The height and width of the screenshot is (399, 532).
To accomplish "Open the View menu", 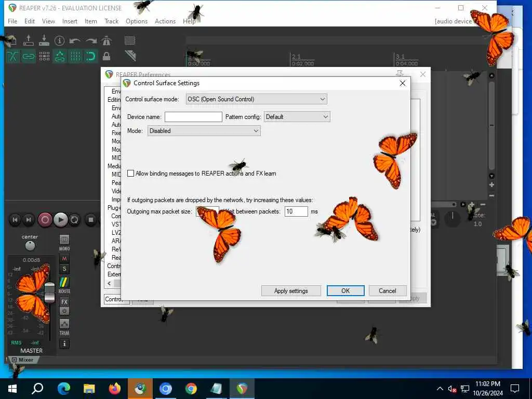I will coord(48,21).
